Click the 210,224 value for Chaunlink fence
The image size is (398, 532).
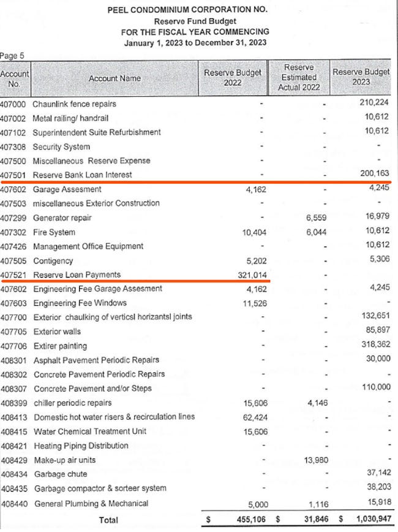[x=374, y=102]
